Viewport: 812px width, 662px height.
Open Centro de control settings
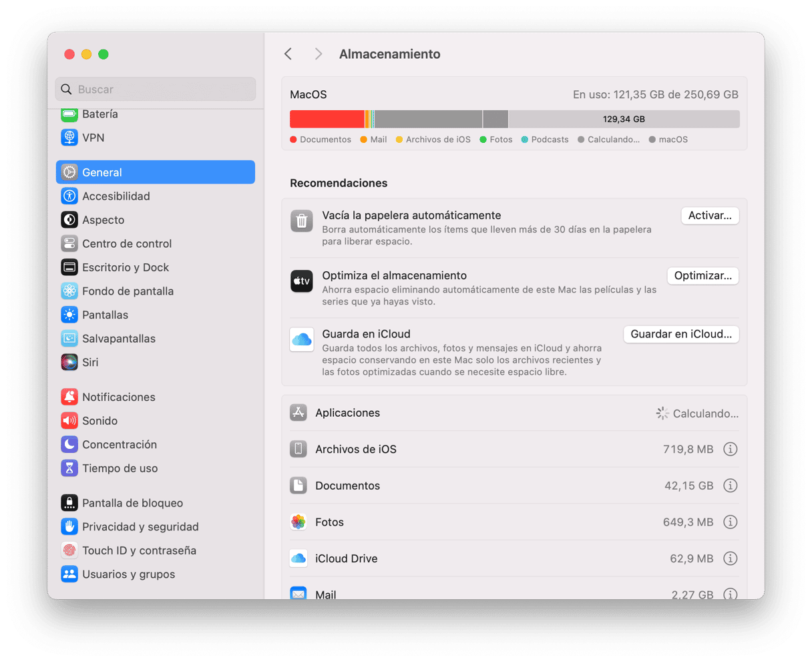pos(126,244)
